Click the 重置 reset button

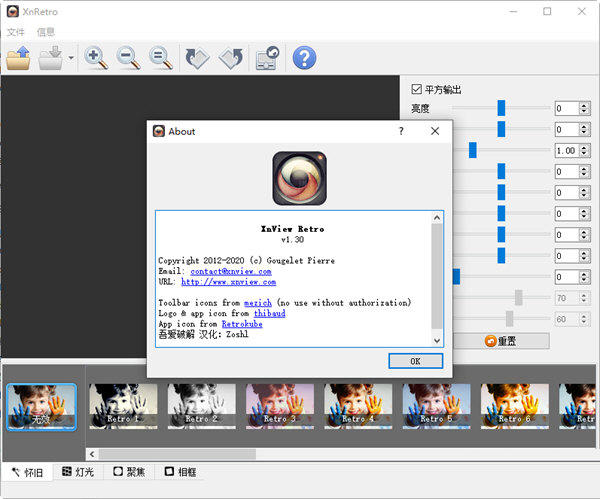pos(501,341)
